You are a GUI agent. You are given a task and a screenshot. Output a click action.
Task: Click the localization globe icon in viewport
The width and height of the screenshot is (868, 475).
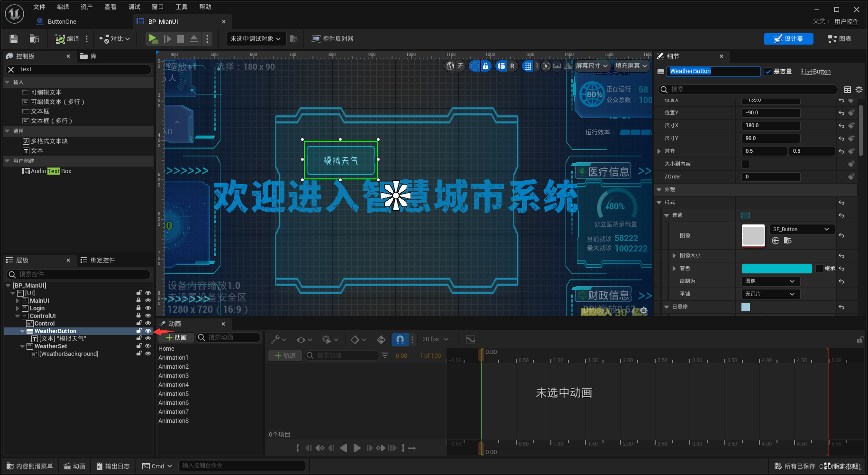click(x=450, y=66)
